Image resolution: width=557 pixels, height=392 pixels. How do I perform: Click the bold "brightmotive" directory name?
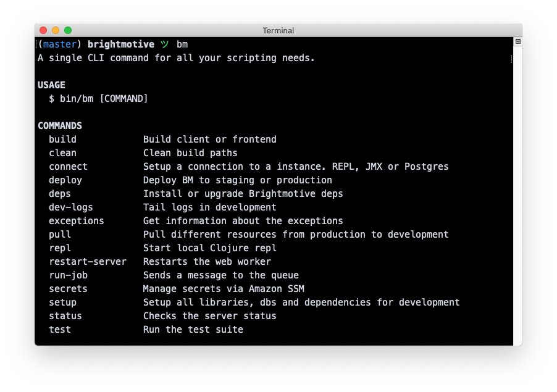[121, 44]
